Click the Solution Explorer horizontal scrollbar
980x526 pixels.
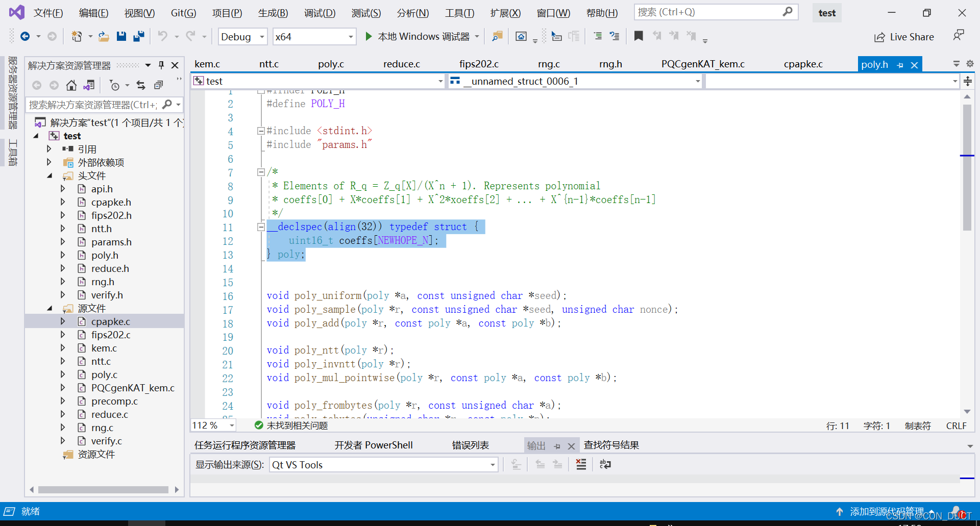tap(104, 490)
